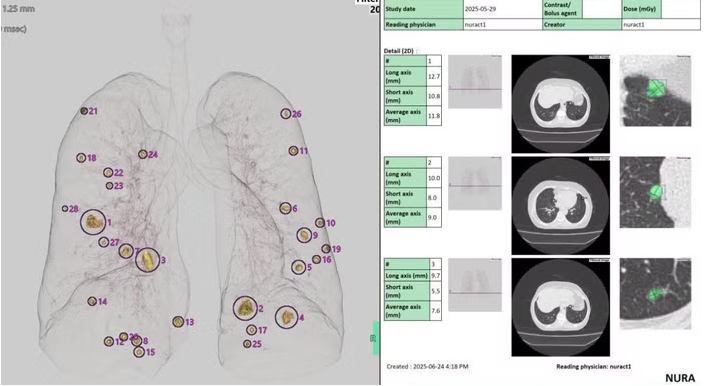The image size is (712, 386).
Task: Select average axis value 11.8
Action: 434,116
